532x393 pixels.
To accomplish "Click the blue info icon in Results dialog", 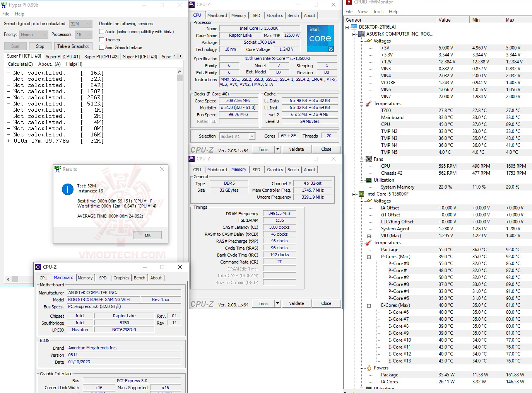I will 68,189.
